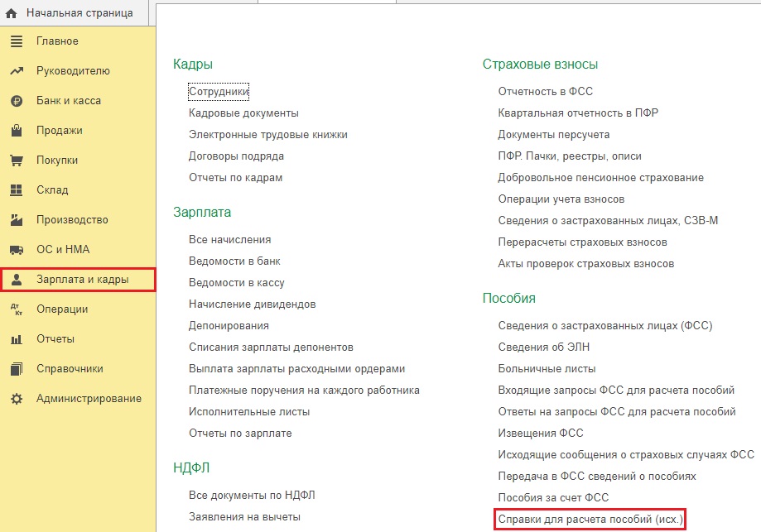Click the trend-line icon for Руководителю
This screenshot has width=761, height=532.
[x=16, y=71]
